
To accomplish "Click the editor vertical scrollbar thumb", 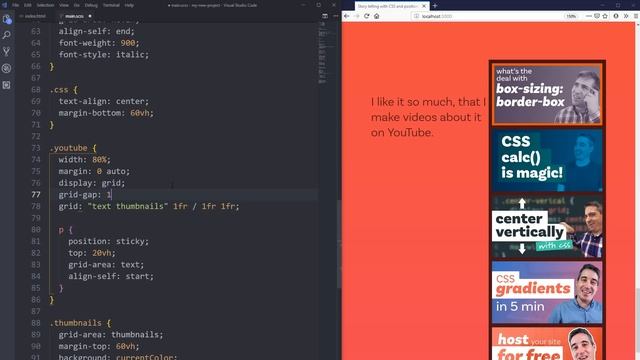I will click(x=339, y=244).
